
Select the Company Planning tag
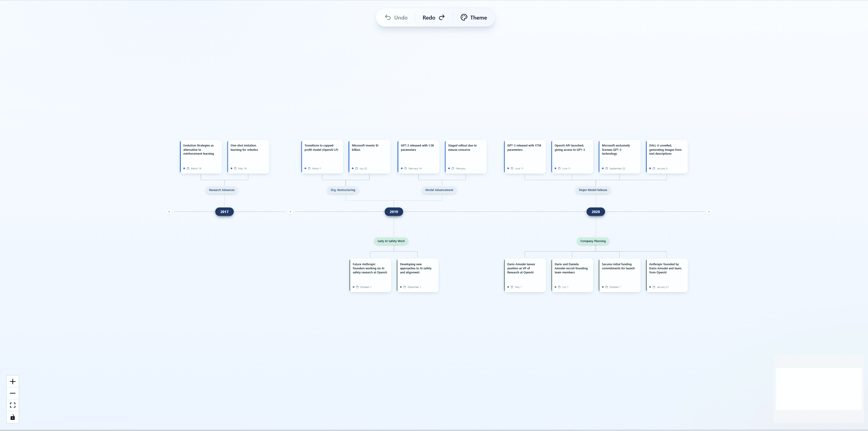pos(593,241)
